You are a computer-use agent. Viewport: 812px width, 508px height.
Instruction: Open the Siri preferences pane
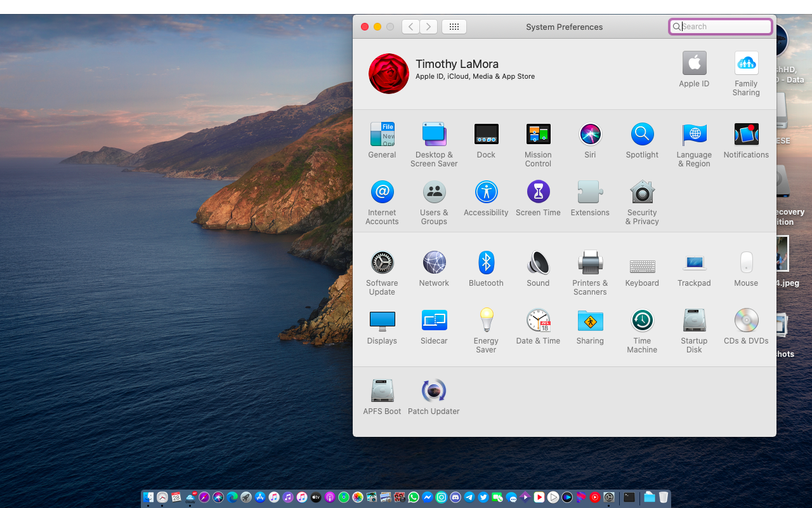click(590, 140)
